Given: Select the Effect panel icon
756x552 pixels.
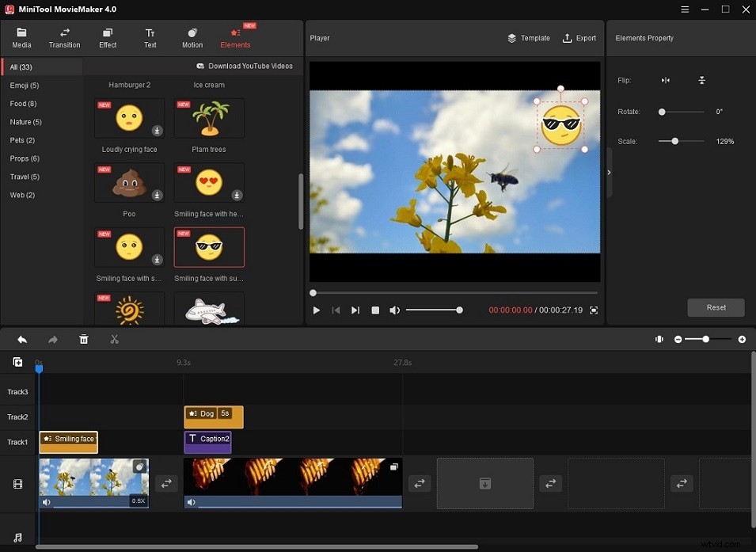Looking at the screenshot, I should (x=107, y=37).
